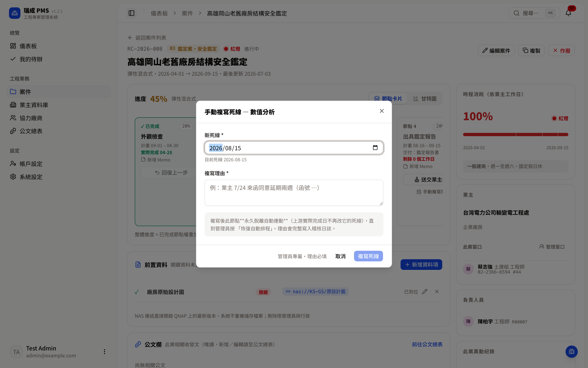Image resolution: width=588 pixels, height=368 pixels.
Task: Select 案件 in the sidebar
Action: 59,92
